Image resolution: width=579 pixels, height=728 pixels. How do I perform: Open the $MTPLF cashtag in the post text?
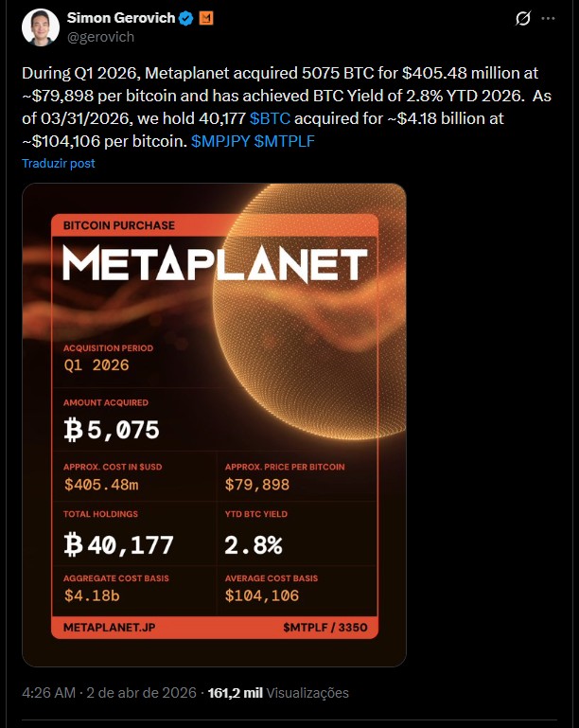[x=284, y=141]
